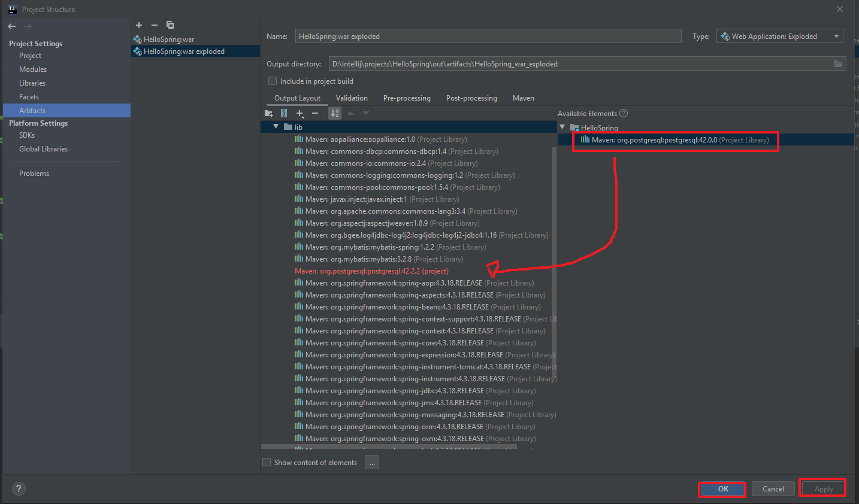
Task: Switch to the Output Layout tab
Action: [297, 98]
